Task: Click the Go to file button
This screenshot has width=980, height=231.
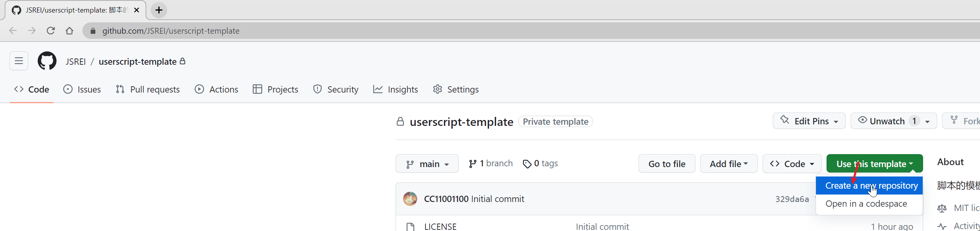Action: (x=667, y=164)
